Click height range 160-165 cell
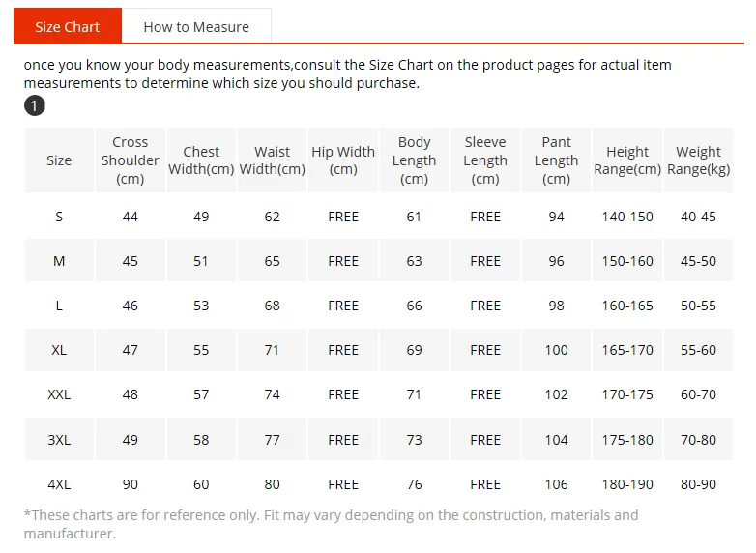The height and width of the screenshot is (553, 756). click(627, 306)
